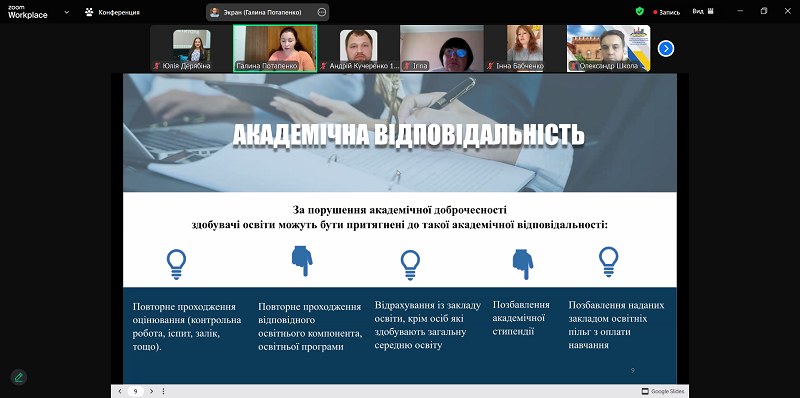Screen dimensions: 800x398
Task: Select Юлія Дерябіна video thumbnail
Action: [x=191, y=48]
